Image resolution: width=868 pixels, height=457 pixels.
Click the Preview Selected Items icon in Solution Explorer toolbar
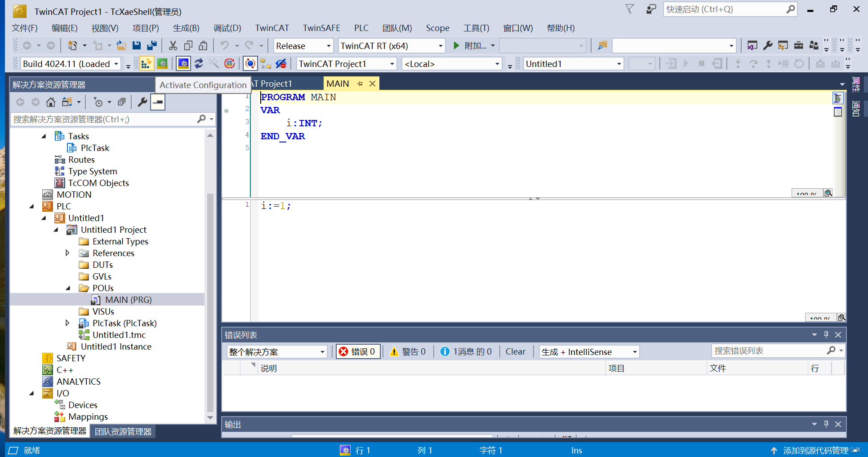point(158,102)
